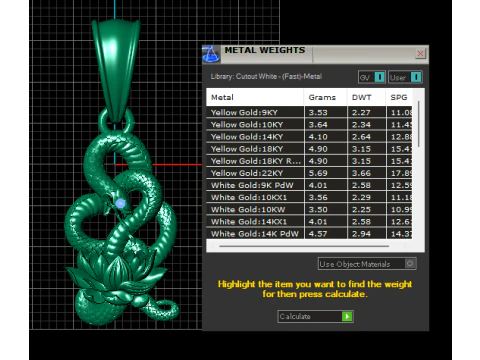This screenshot has width=480, height=360.
Task: Sort by the Grams column header
Action: tap(325, 97)
